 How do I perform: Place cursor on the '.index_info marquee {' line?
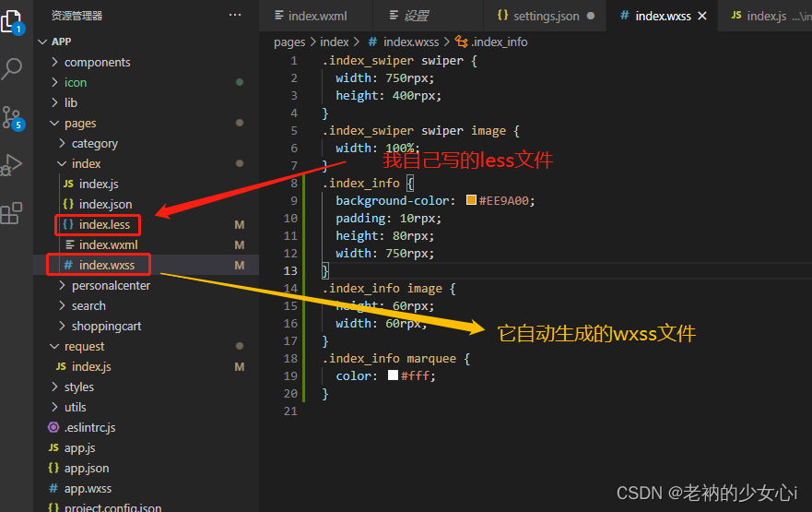(396, 358)
